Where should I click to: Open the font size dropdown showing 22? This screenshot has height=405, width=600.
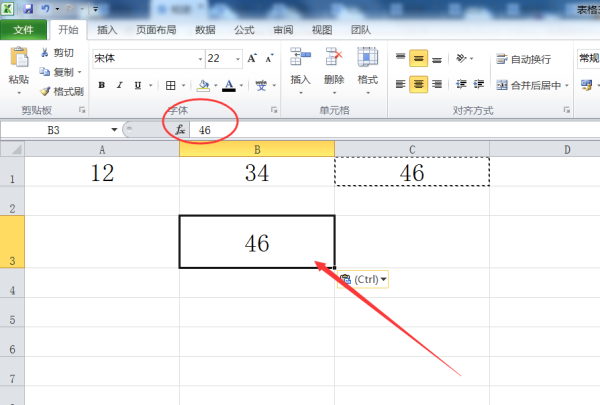pyautogui.click(x=233, y=58)
